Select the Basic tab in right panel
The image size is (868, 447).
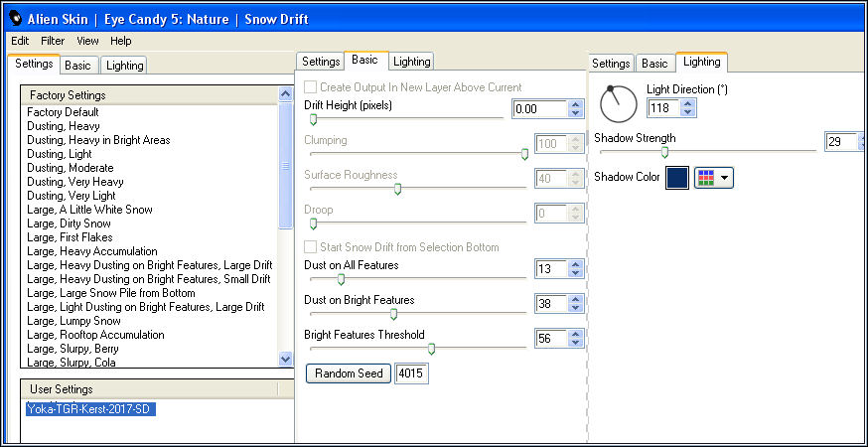point(654,64)
